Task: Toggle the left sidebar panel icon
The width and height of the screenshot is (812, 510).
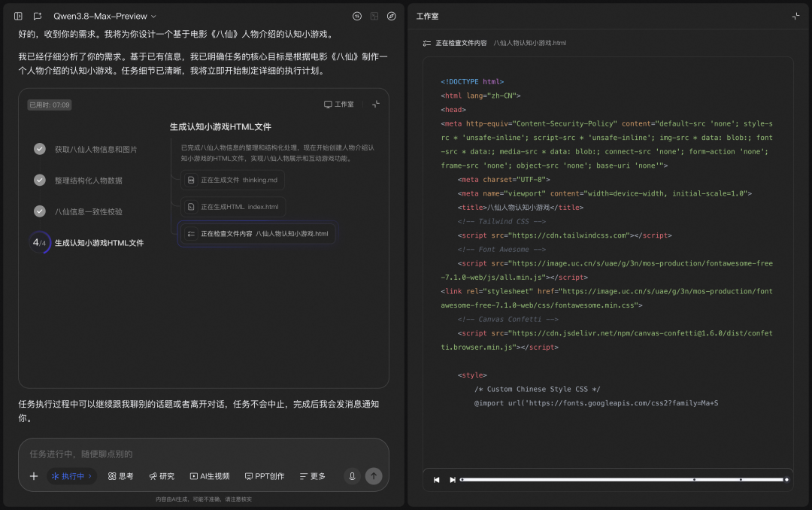Action: 18,16
